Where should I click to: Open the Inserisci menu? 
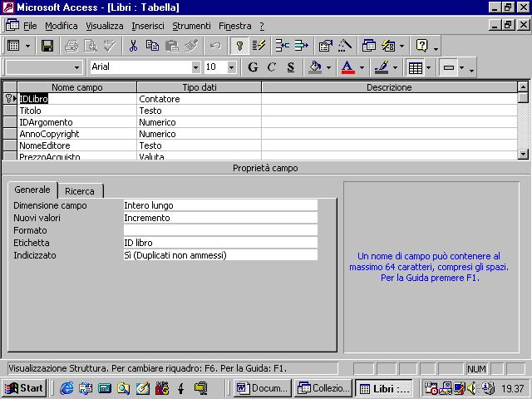148,26
